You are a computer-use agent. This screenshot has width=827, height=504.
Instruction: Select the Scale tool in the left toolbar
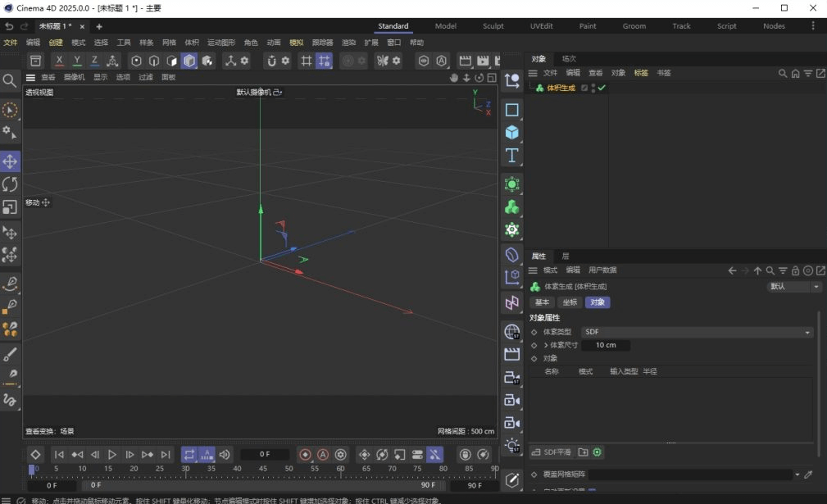(10, 207)
